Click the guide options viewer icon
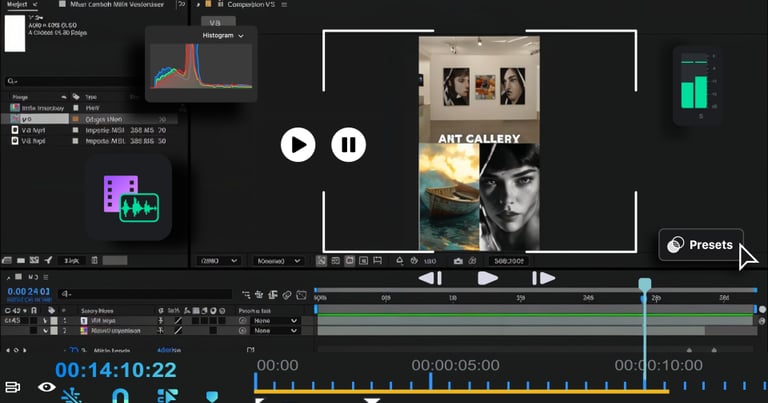This screenshot has height=403, width=768. pos(378,261)
